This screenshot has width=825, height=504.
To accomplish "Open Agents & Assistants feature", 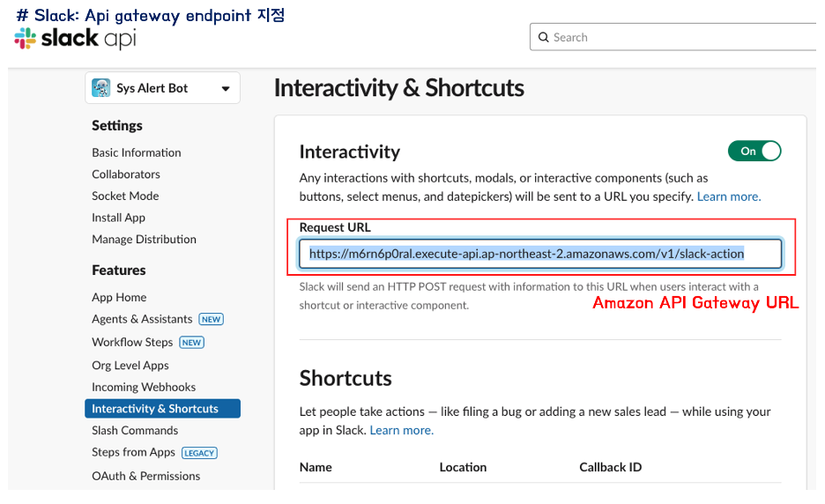I will pyautogui.click(x=142, y=319).
